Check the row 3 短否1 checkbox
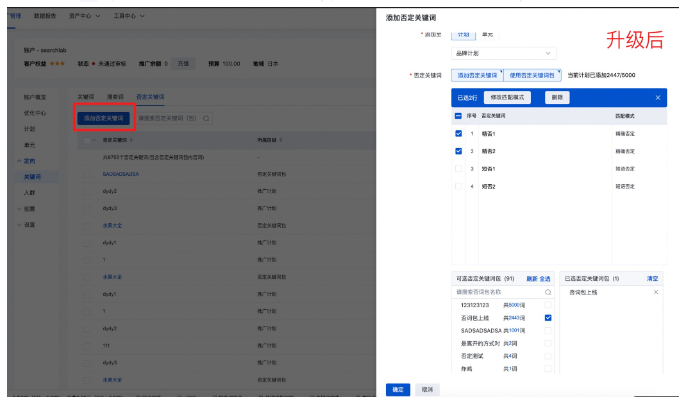Viewport: 692px width, 401px height. pyautogui.click(x=458, y=169)
